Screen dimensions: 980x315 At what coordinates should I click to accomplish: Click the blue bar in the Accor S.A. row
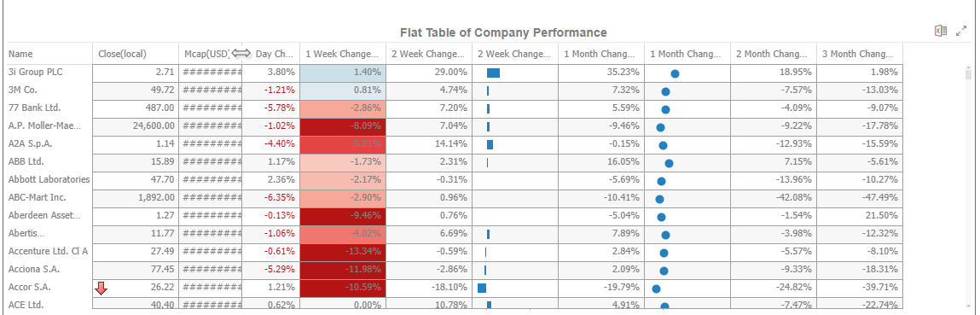tap(482, 289)
